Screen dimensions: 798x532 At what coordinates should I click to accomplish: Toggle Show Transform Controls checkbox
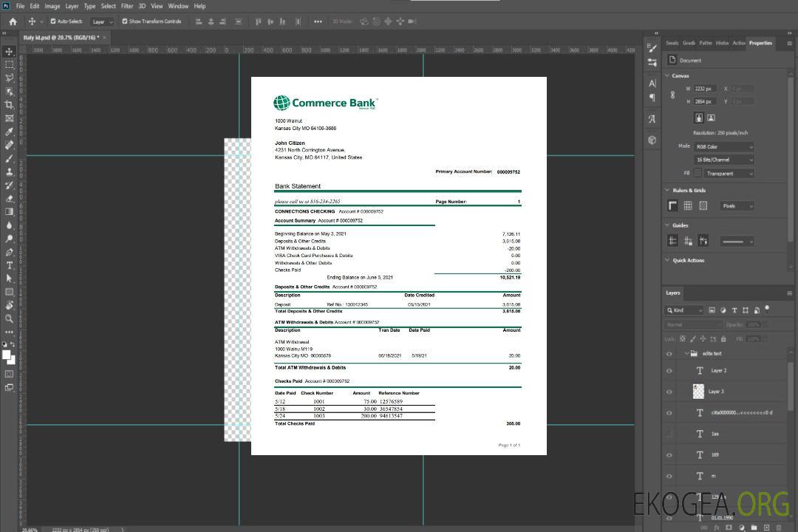pos(125,21)
